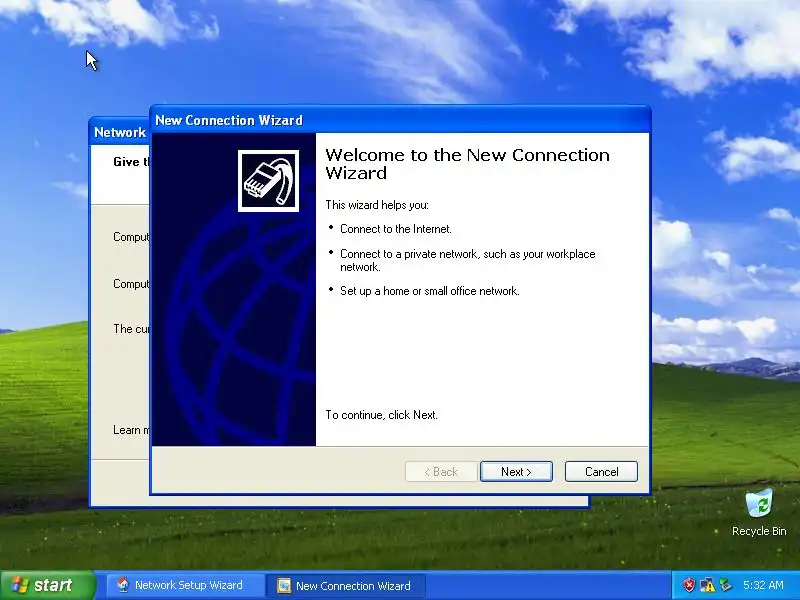Click the 'Recycle Bin' label on the desktop
The height and width of the screenshot is (600, 800).
click(x=759, y=531)
